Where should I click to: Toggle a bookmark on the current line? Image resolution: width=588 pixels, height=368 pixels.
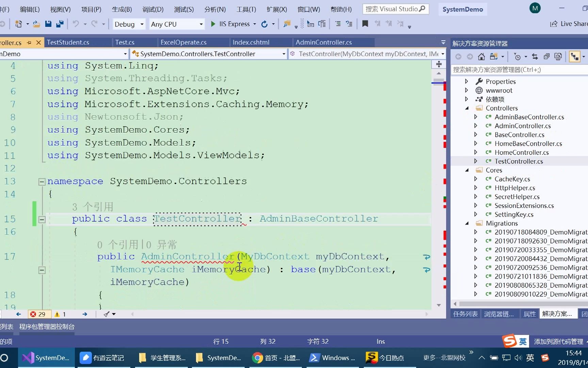point(365,24)
